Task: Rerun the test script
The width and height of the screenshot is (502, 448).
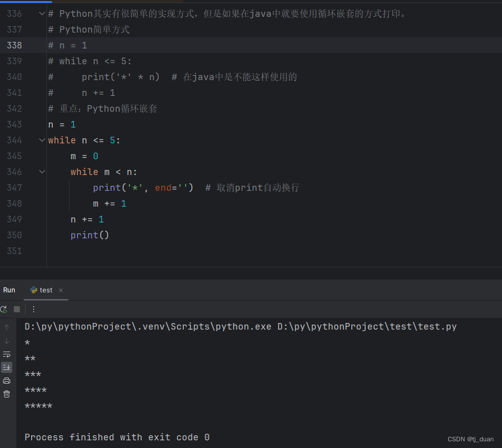Action: [x=4, y=309]
